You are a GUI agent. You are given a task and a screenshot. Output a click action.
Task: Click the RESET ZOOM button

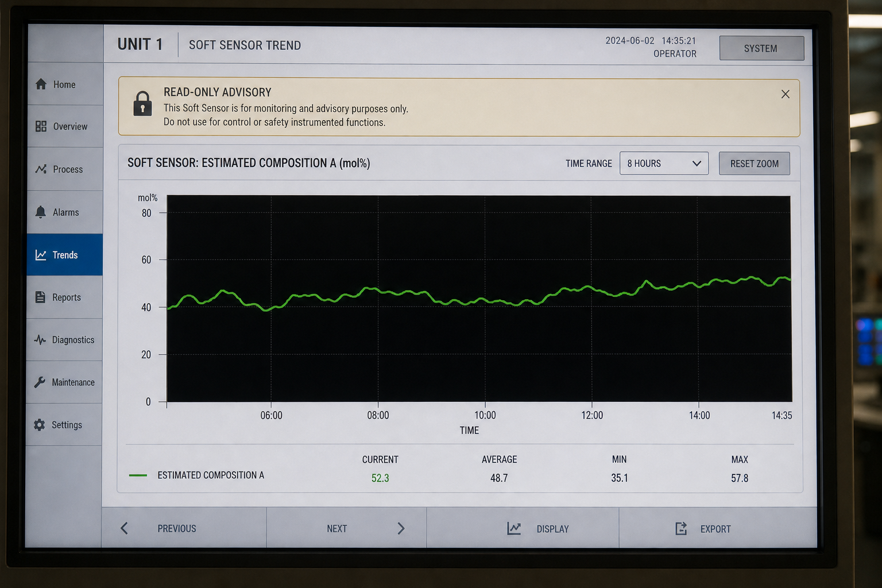[755, 164]
